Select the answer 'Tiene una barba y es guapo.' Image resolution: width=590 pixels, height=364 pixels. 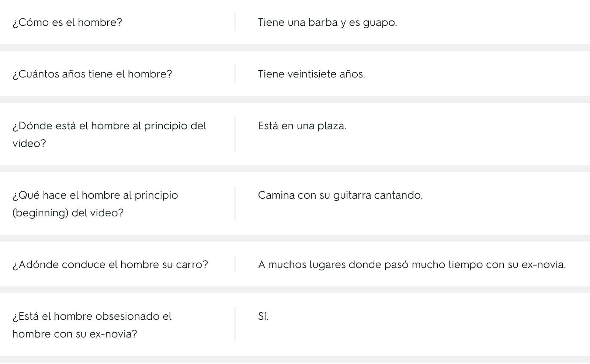click(x=327, y=22)
